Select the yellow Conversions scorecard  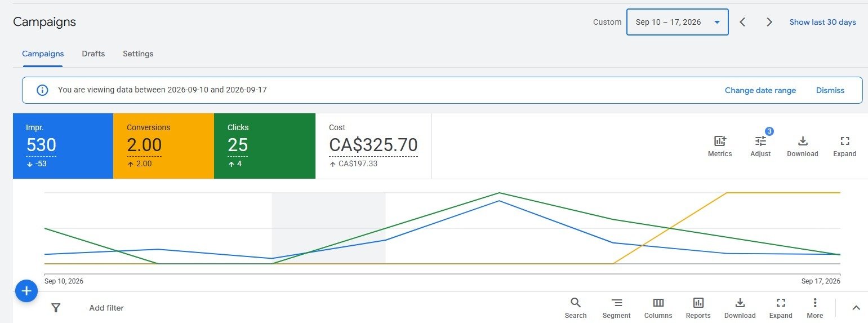163,146
